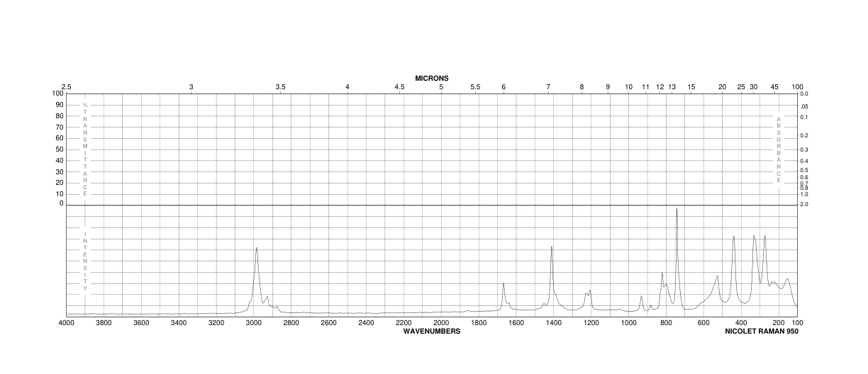
Task: Click the 0.3 absorbance scale label
Action: pyautogui.click(x=804, y=149)
